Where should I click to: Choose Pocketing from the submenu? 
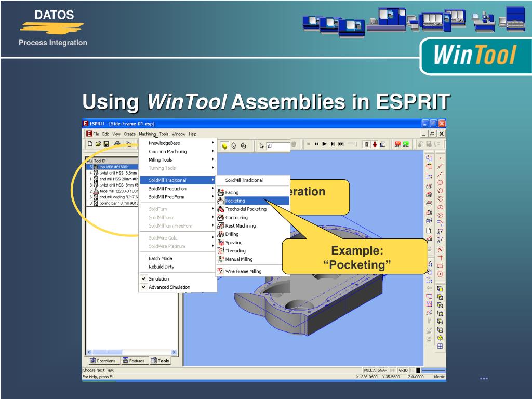pyautogui.click(x=254, y=201)
